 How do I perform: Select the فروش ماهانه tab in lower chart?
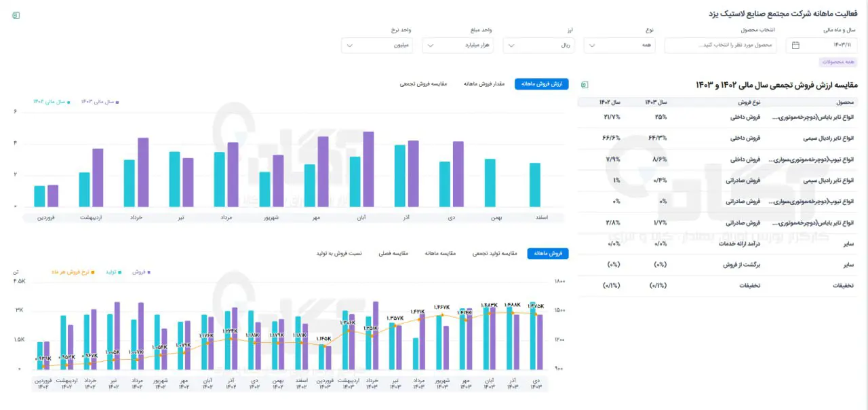[548, 253]
